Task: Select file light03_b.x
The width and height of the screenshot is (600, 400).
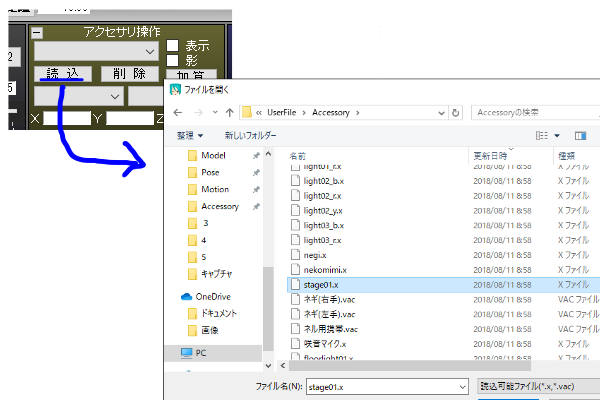Action: click(323, 225)
